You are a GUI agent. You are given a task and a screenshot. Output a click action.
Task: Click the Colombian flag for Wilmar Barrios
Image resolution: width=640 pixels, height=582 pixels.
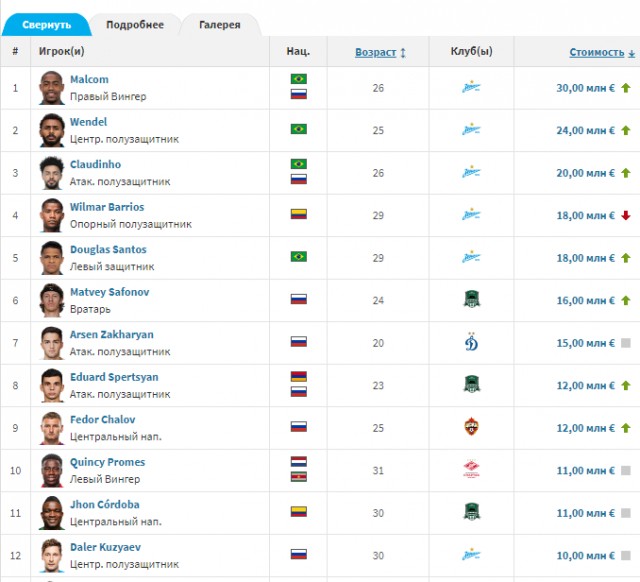[x=299, y=214]
